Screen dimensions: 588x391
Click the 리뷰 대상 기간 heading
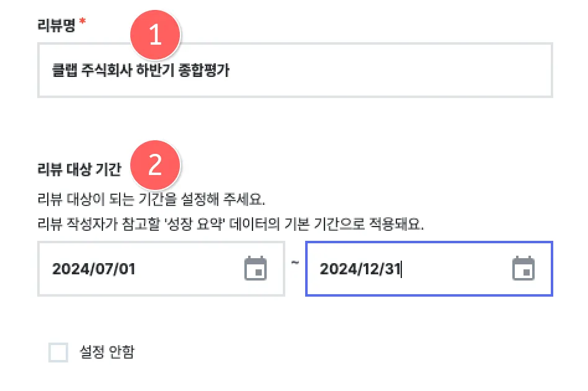coord(79,169)
